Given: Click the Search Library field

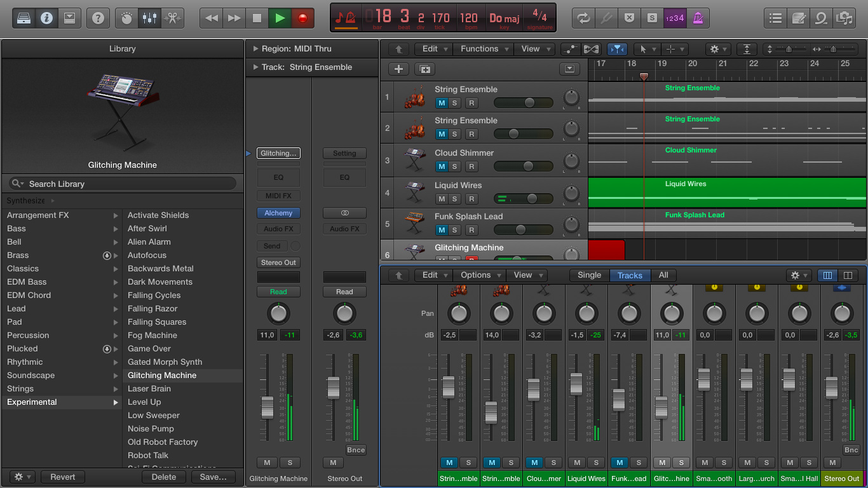Looking at the screenshot, I should [122, 184].
